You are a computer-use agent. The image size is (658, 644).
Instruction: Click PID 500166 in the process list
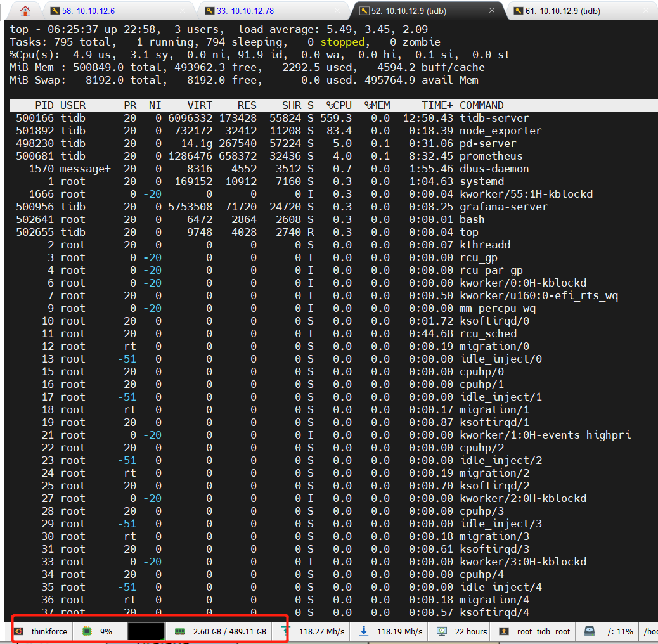click(35, 118)
